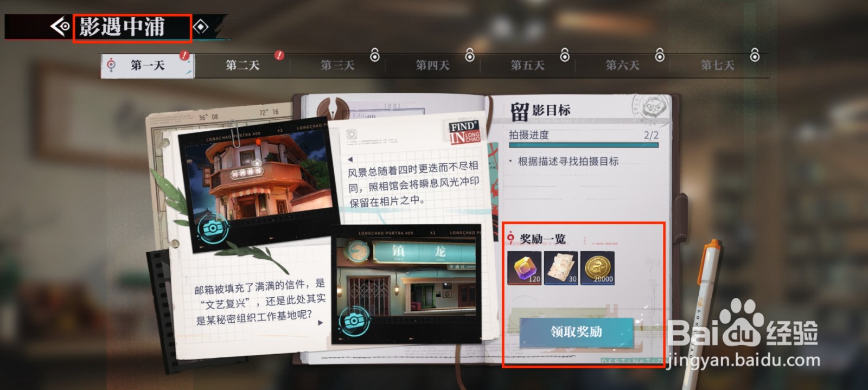Tap the lock icon next to 第五天
Viewport: 868px width, 390px height.
(x=565, y=55)
